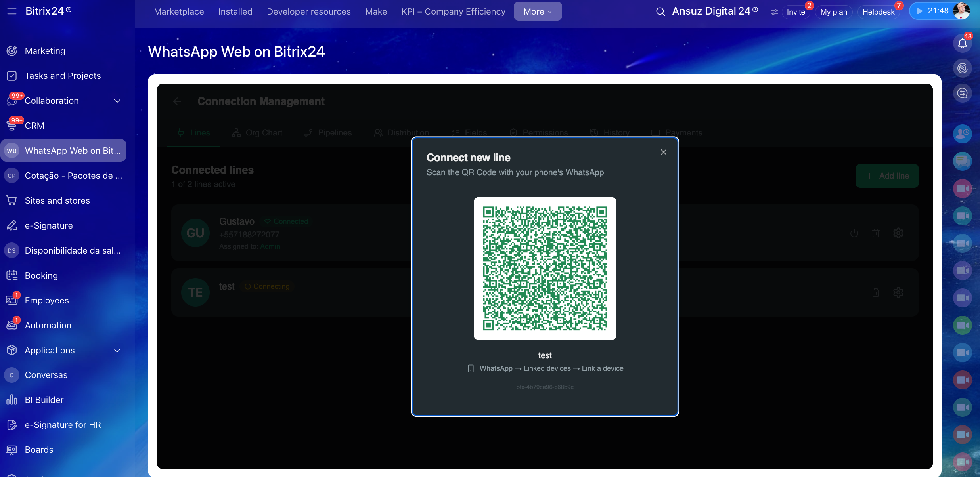
Task: Open the notifications bell
Action: coord(962,43)
